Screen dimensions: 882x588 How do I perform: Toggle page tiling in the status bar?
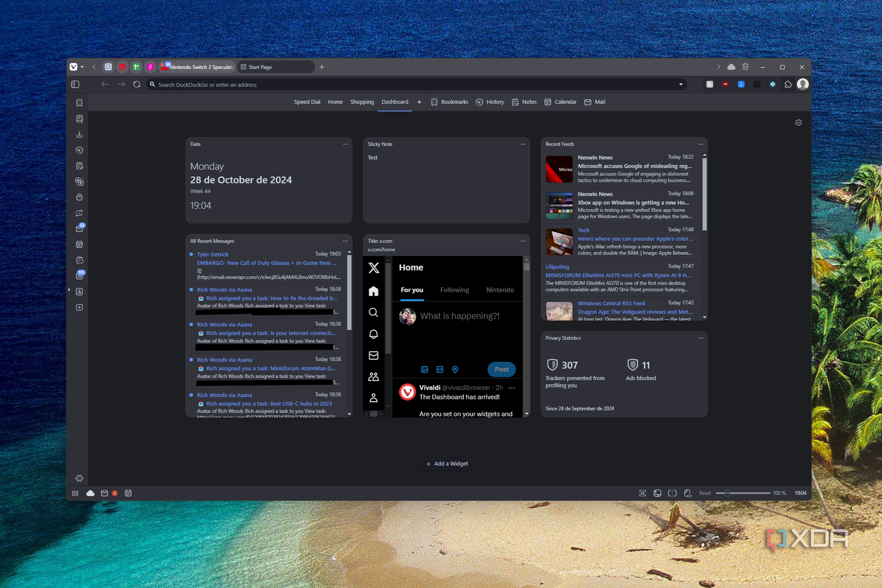pyautogui.click(x=672, y=493)
